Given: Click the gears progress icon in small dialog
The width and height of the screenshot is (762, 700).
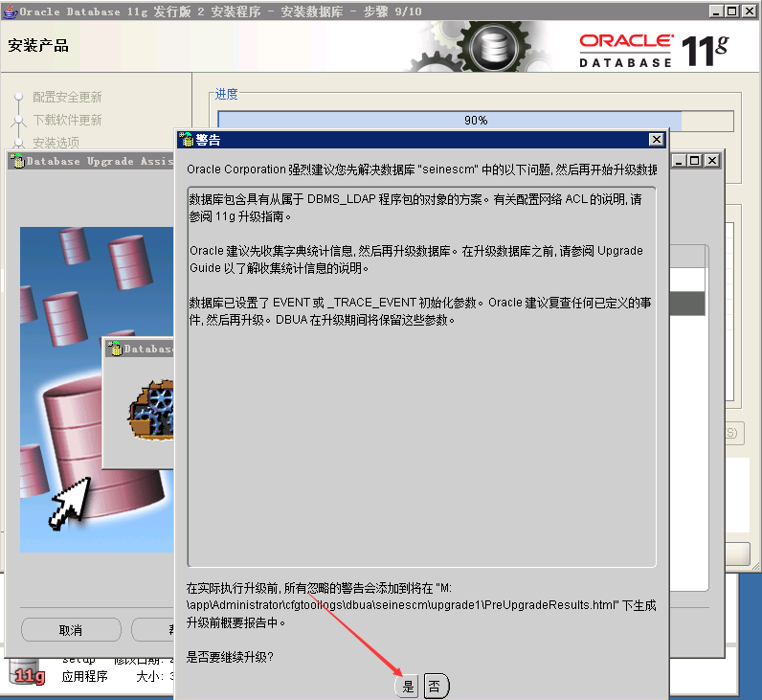Looking at the screenshot, I should (x=151, y=410).
